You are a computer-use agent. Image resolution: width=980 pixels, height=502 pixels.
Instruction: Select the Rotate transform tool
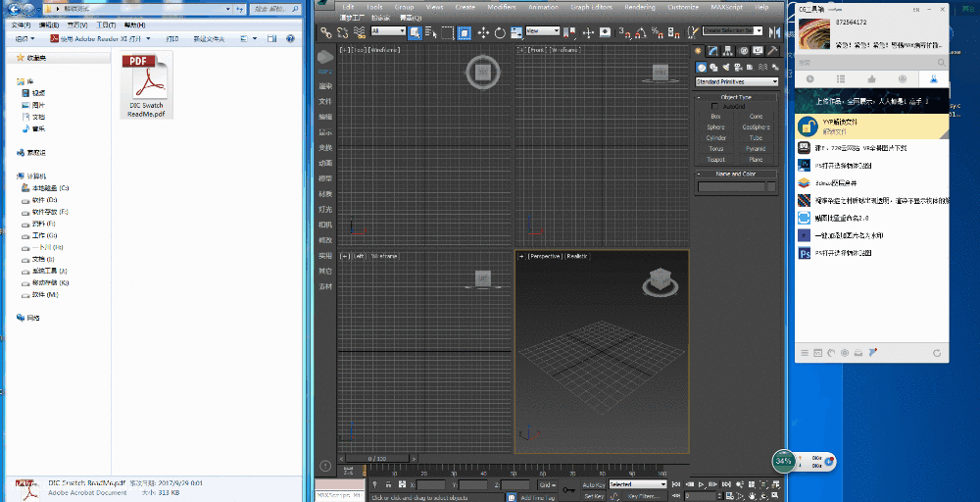pos(500,32)
